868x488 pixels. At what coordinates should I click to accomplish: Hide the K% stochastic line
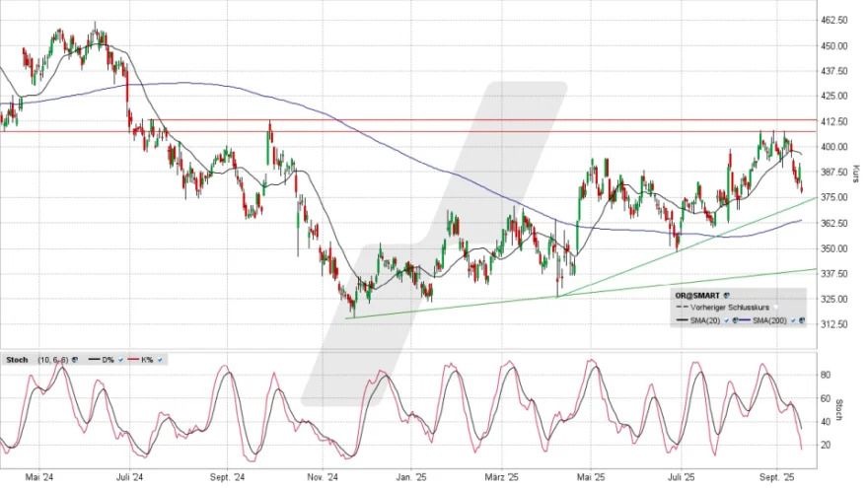click(x=160, y=358)
